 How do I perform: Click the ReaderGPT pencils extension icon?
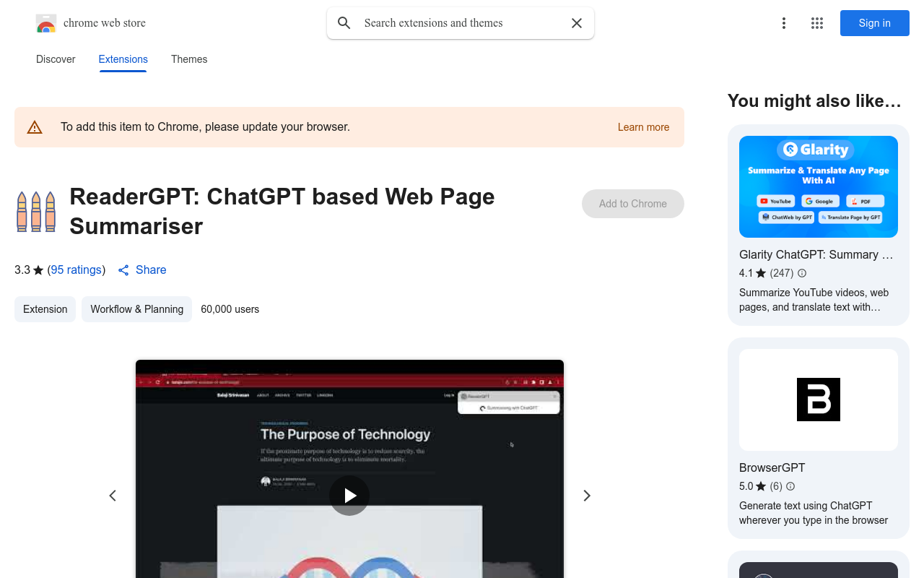coord(36,211)
